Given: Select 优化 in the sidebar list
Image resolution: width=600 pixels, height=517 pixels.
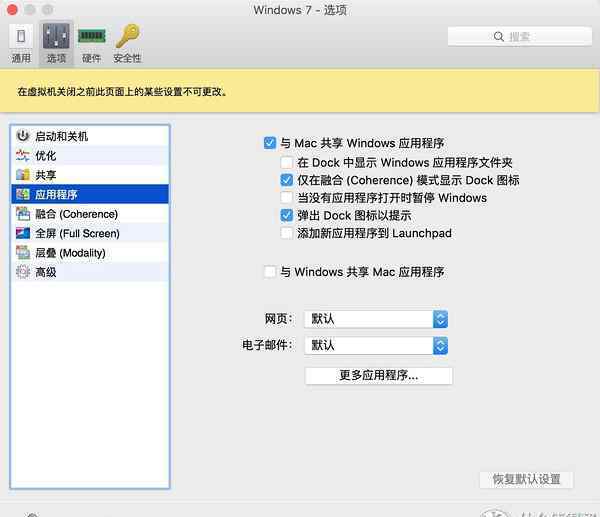Looking at the screenshot, I should (90, 155).
